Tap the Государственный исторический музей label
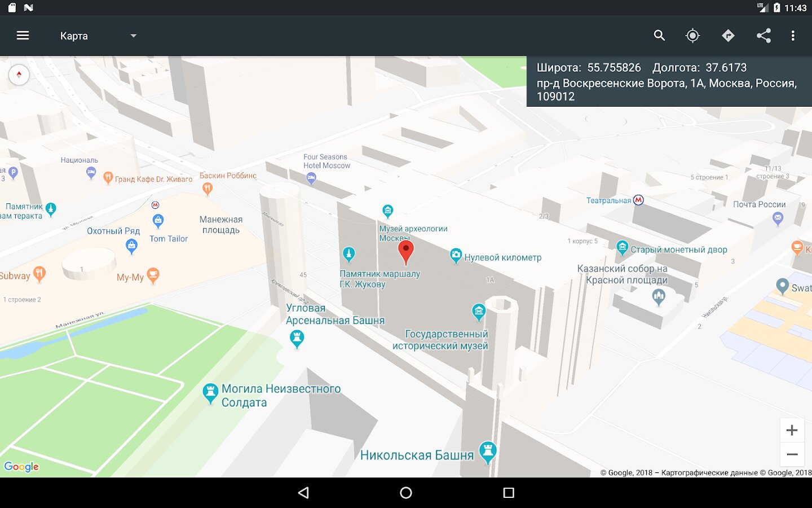This screenshot has height=508, width=812. (440, 340)
